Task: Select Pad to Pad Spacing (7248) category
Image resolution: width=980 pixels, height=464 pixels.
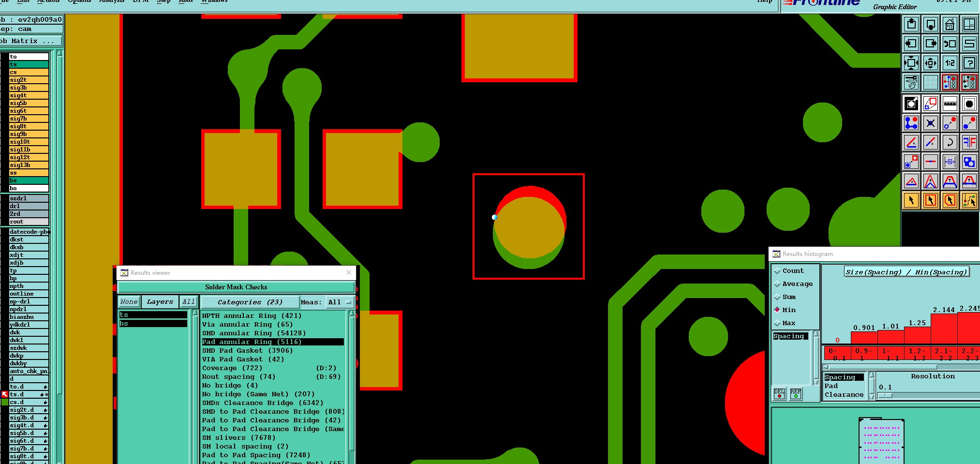Action: [x=273, y=455]
